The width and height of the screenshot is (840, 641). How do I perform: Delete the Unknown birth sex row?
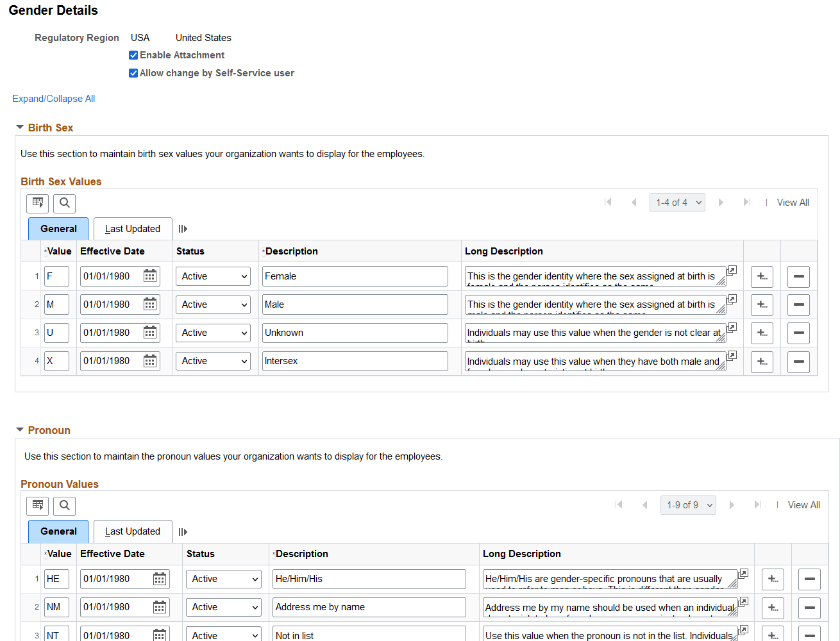tap(798, 333)
